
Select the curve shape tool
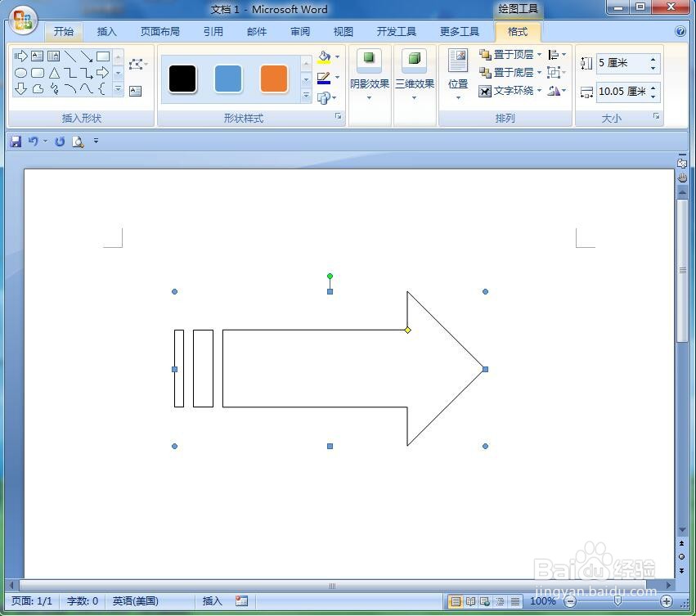point(86,89)
